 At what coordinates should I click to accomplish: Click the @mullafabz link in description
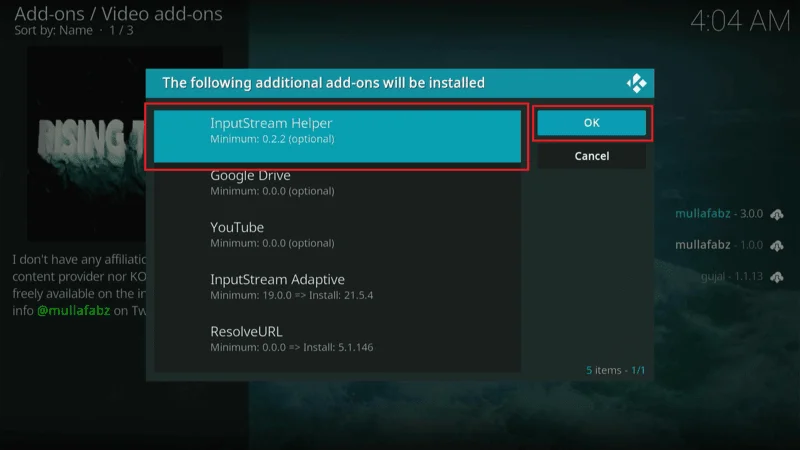pos(73,311)
